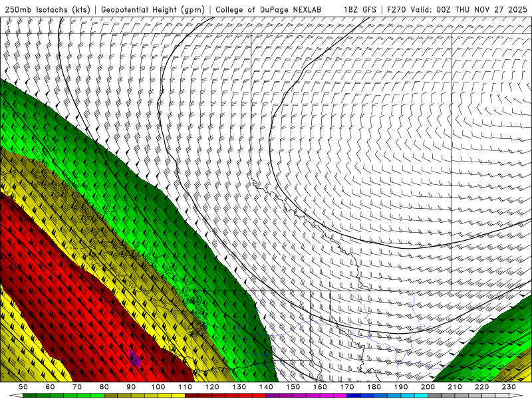Viewport: 532px width, 399px height.
Task: Select the "College of DuPage NEXLAB" text
Action: coord(269,10)
